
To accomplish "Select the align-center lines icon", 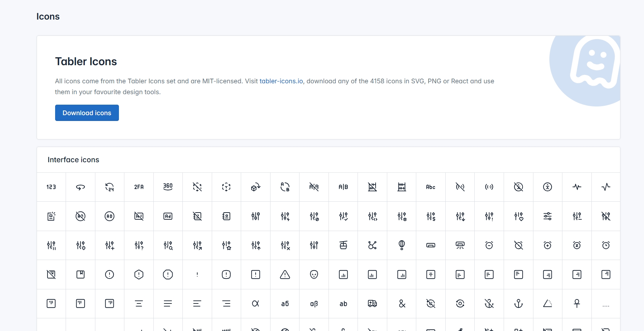I will [x=139, y=303].
